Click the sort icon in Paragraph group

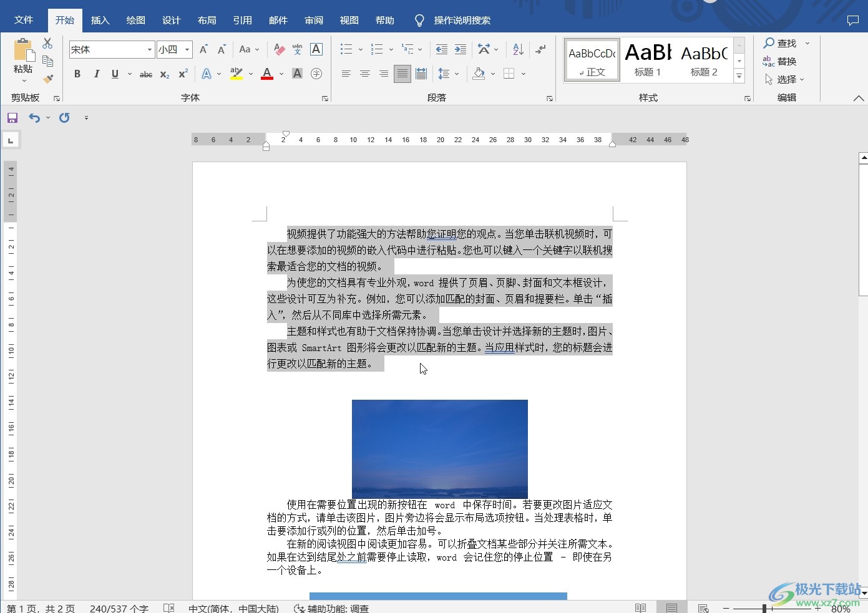pos(517,49)
